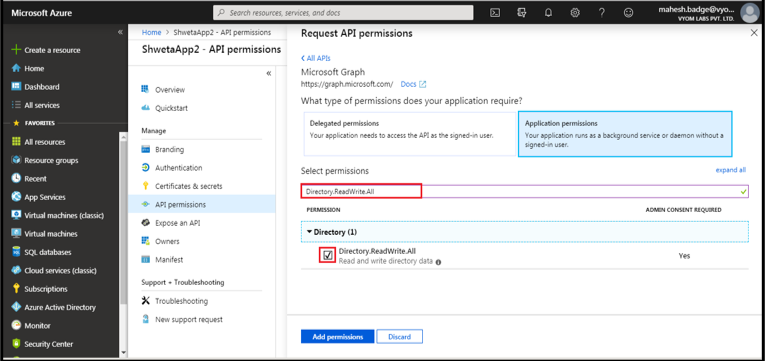This screenshot has height=361, width=765.
Task: Uncheck the Directory.ReadWrite.All checkbox
Action: pos(328,256)
